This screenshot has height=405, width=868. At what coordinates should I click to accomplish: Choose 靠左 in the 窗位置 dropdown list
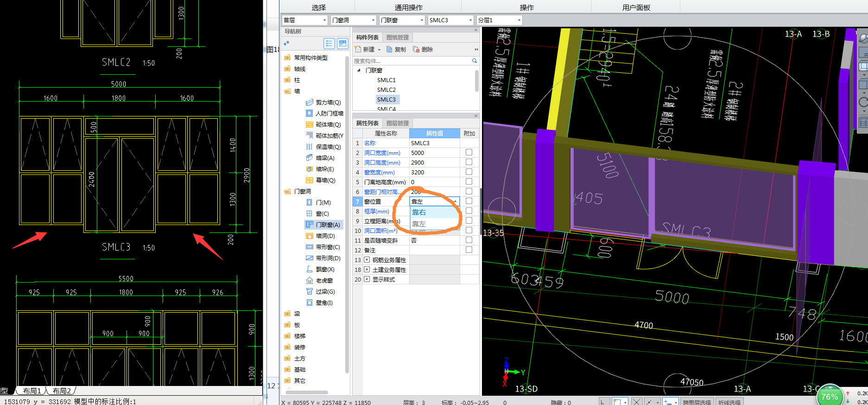click(435, 224)
